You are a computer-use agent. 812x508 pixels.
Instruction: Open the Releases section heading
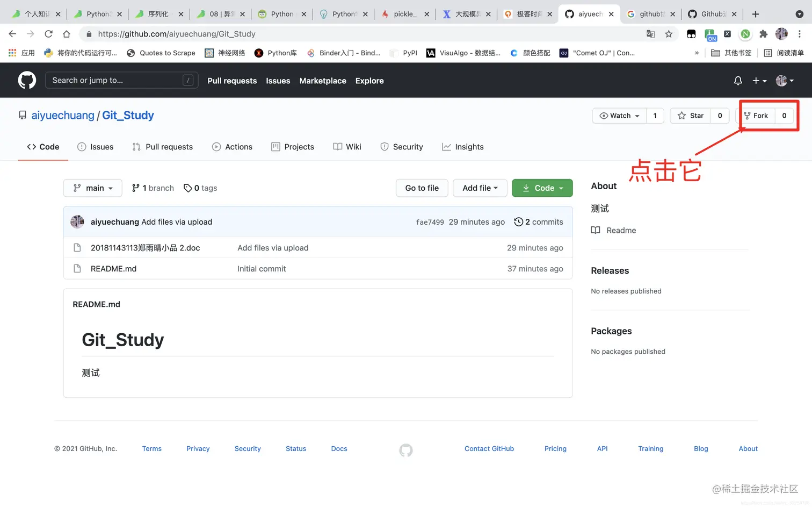pos(610,270)
